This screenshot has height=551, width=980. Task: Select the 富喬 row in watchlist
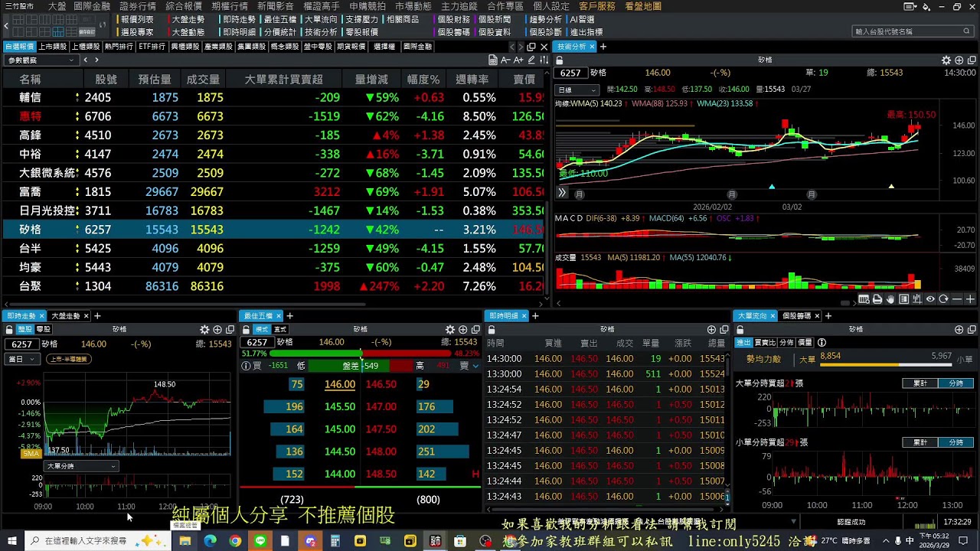point(274,192)
